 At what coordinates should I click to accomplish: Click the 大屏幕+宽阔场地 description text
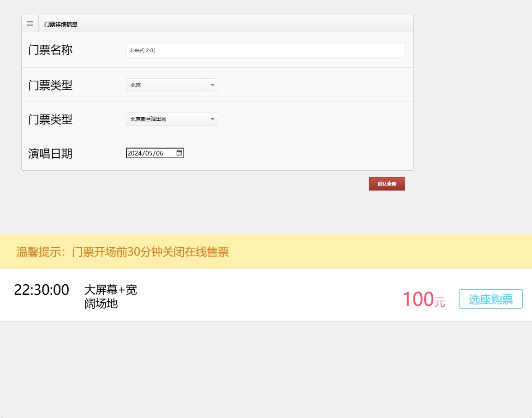click(x=111, y=297)
